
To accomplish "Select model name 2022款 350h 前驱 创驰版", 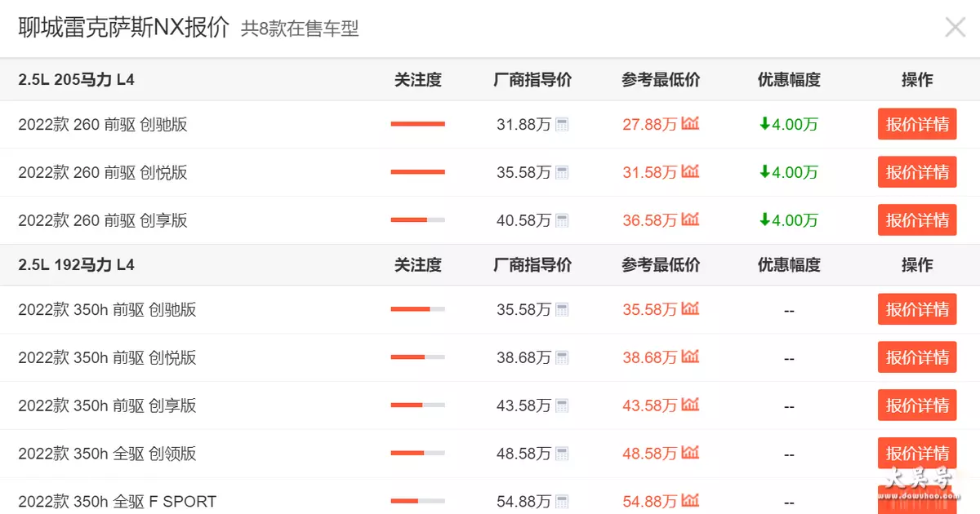I will [107, 310].
